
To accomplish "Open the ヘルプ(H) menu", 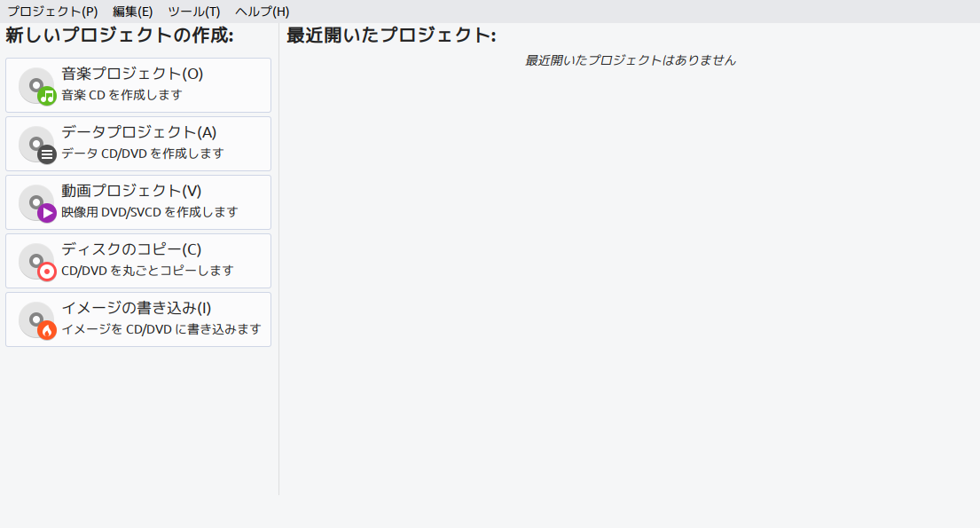I will click(x=262, y=12).
